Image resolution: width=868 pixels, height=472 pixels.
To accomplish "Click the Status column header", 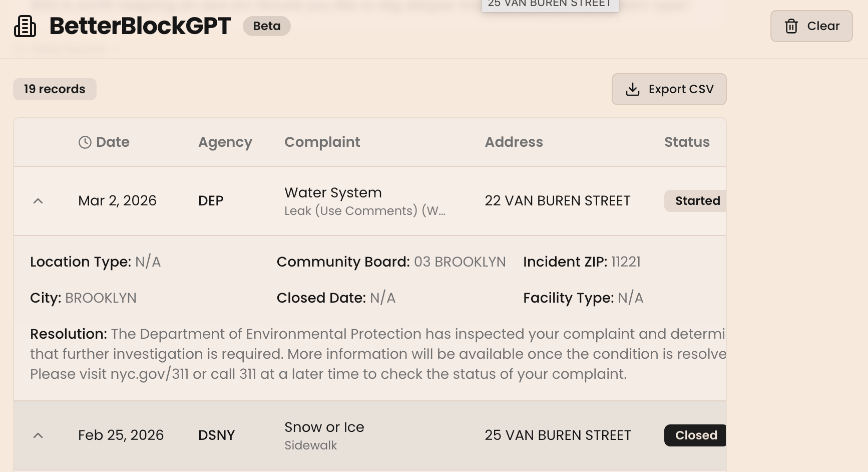I will (687, 142).
